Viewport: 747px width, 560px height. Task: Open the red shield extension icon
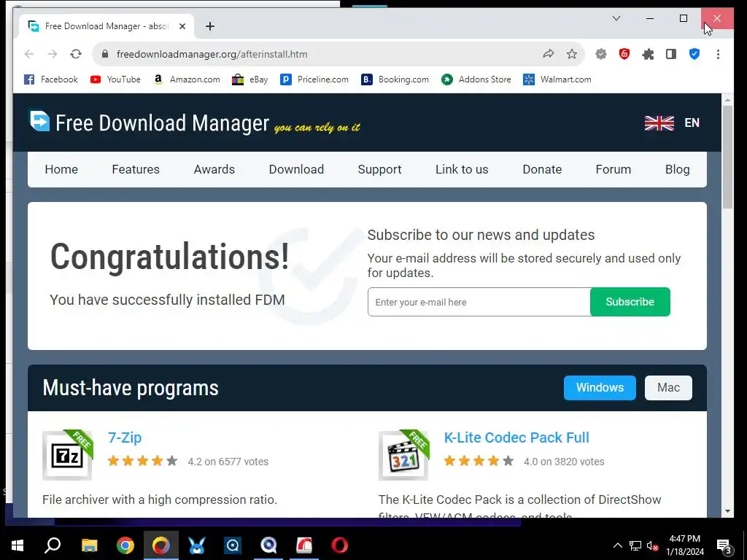pos(624,54)
